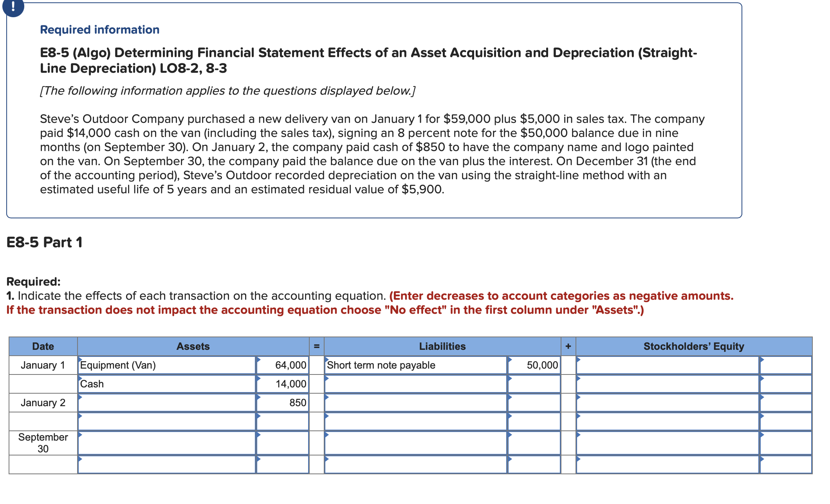This screenshot has height=504, width=830.
Task: Edit the 64,000 amount field
Action: coord(284,365)
